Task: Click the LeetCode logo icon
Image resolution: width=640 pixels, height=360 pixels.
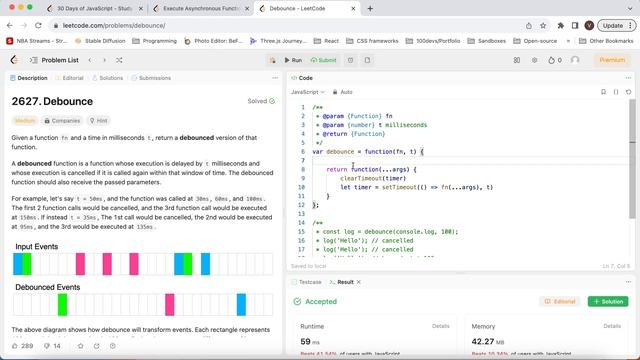Action: pyautogui.click(x=14, y=60)
